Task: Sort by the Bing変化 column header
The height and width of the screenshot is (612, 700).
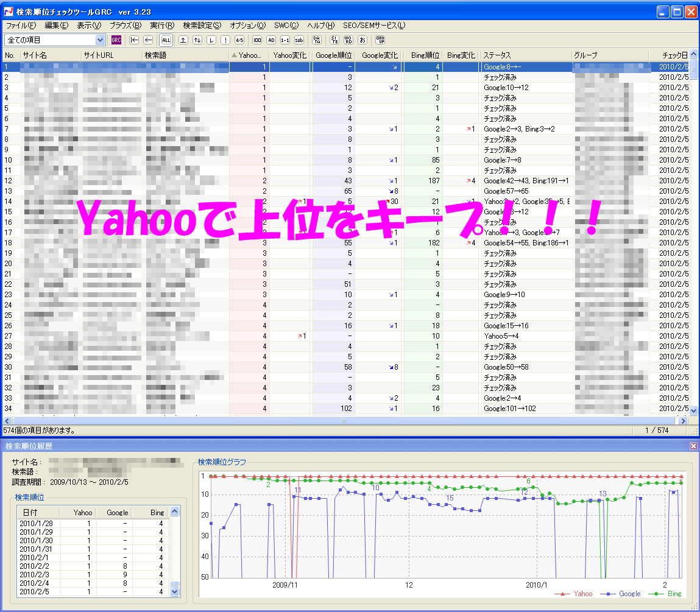Action: [462, 55]
